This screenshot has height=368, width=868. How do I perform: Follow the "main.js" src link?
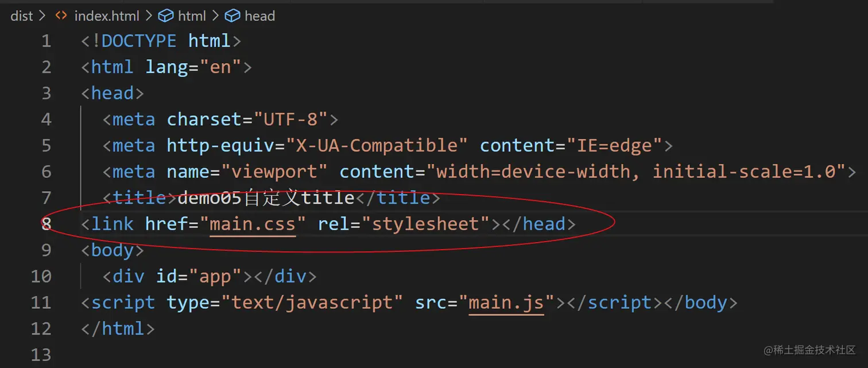(x=506, y=303)
